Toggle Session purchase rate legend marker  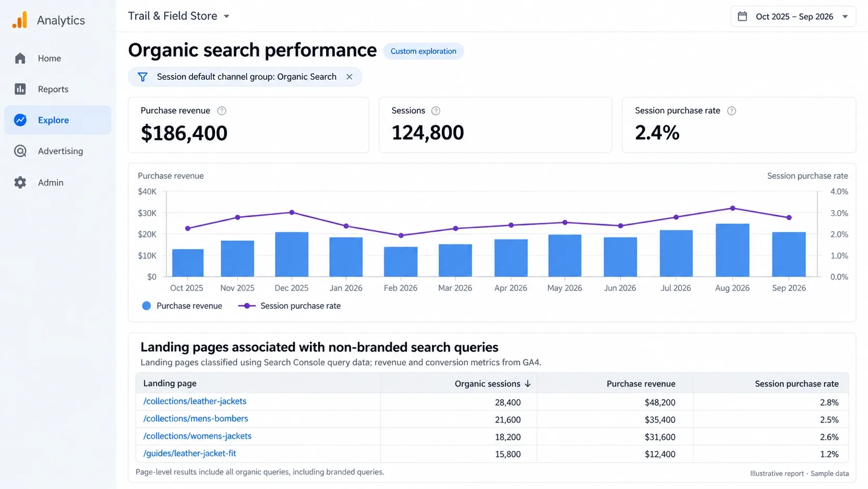247,306
